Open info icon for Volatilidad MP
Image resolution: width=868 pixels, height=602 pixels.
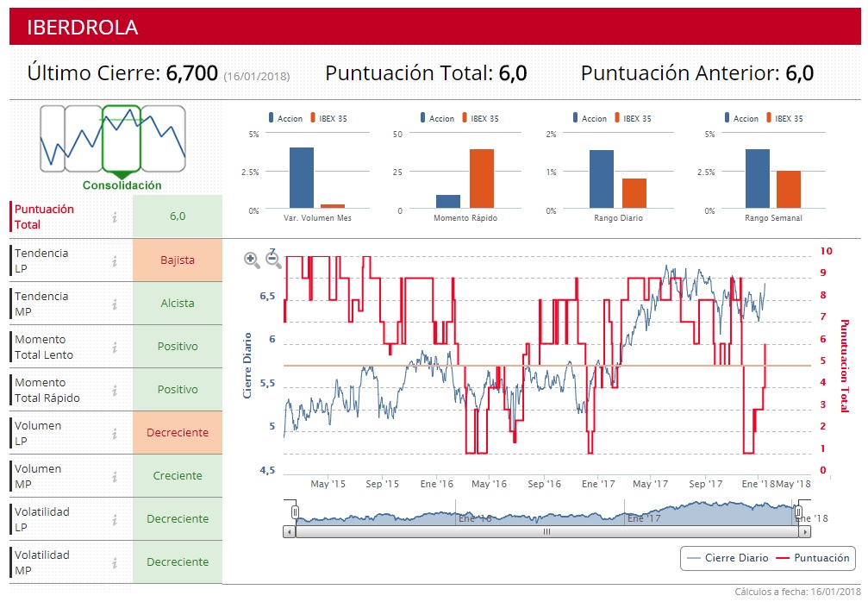point(115,562)
